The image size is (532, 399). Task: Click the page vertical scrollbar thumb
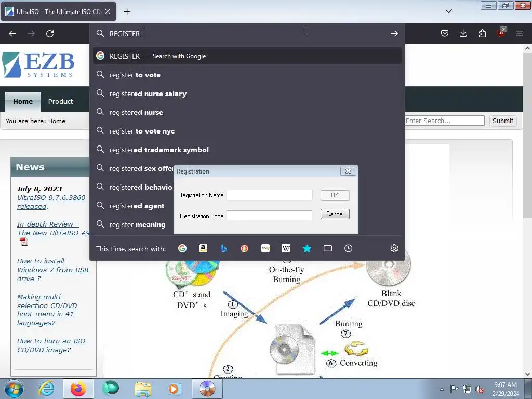[527, 136]
